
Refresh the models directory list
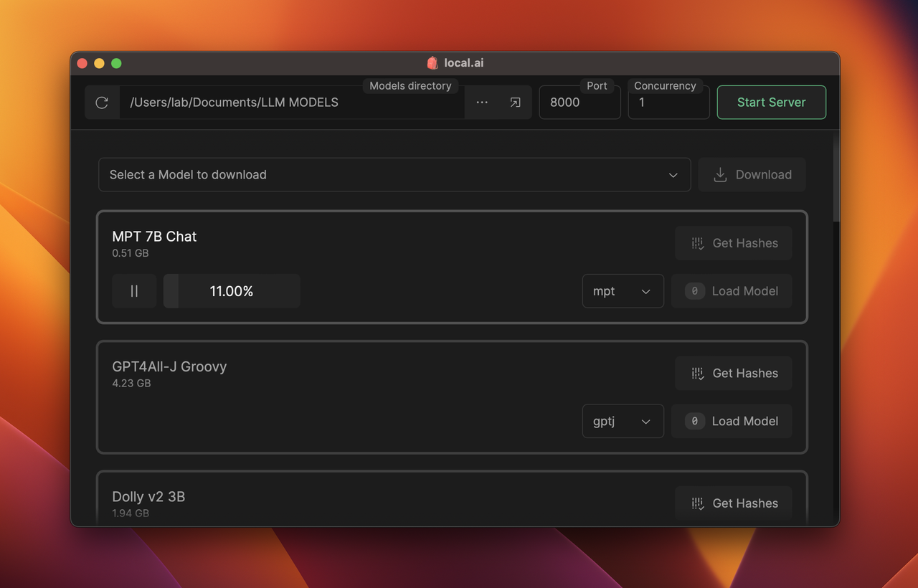point(102,103)
